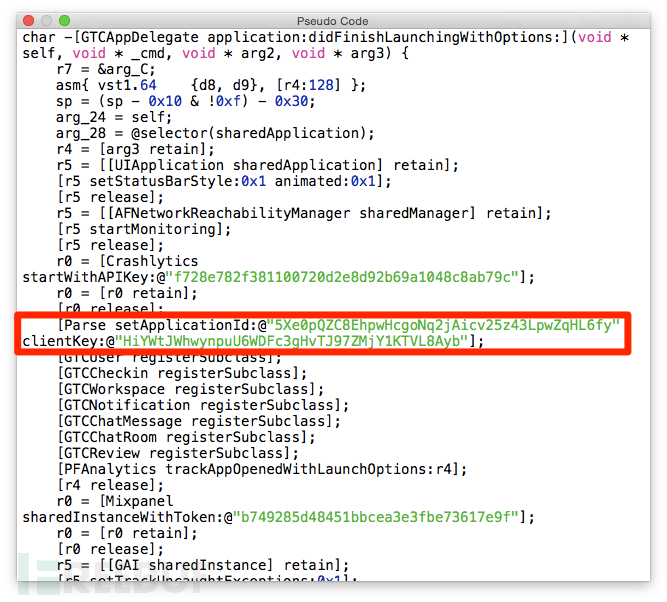
Task: Click the '[GTCReview registerSubclass];' line
Action: tap(177, 453)
